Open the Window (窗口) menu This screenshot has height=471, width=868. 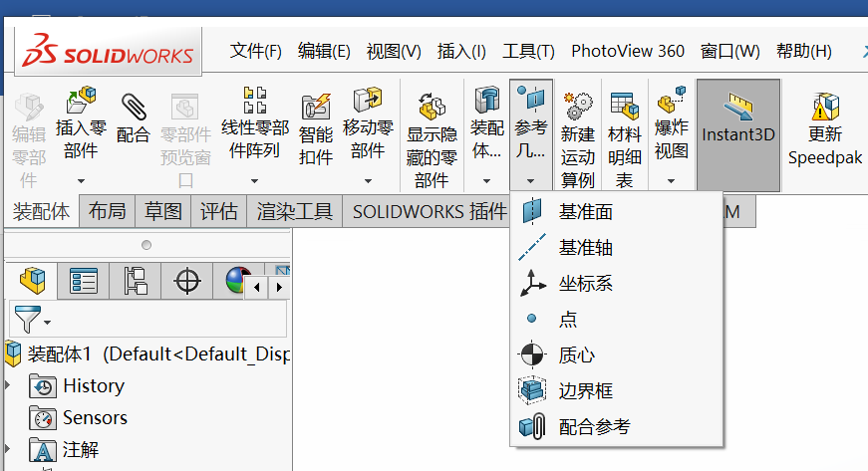pos(729,51)
